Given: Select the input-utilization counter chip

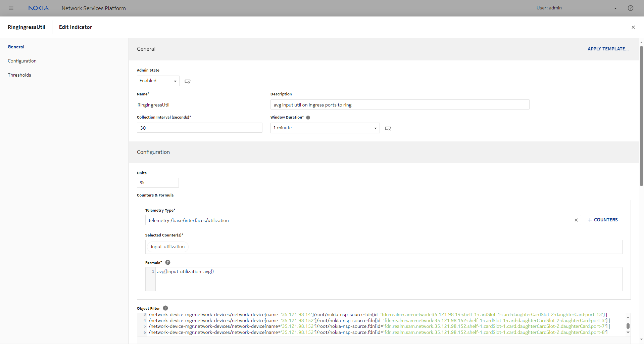Looking at the screenshot, I should 167,247.
